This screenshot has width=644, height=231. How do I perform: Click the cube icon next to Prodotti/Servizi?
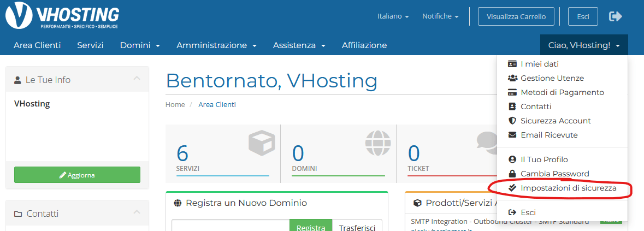click(x=417, y=203)
